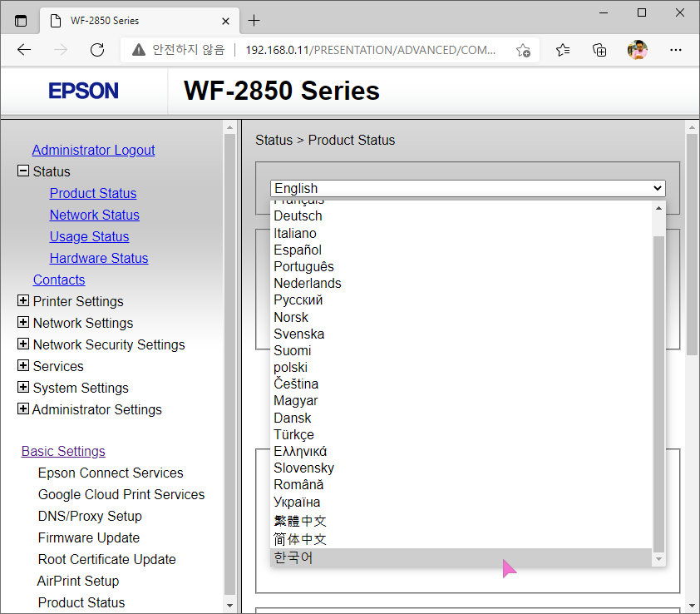Close the WF-2850 Series tab
The width and height of the screenshot is (700, 614).
point(226,21)
